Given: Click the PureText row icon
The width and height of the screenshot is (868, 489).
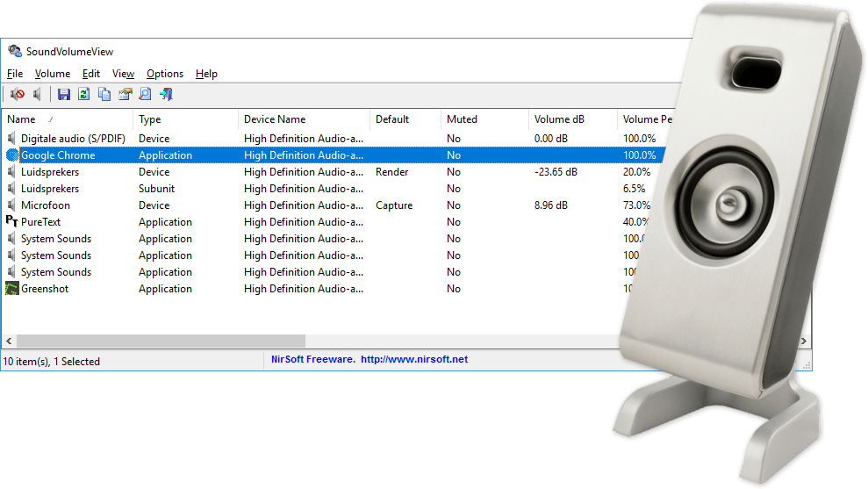Looking at the screenshot, I should click(11, 221).
